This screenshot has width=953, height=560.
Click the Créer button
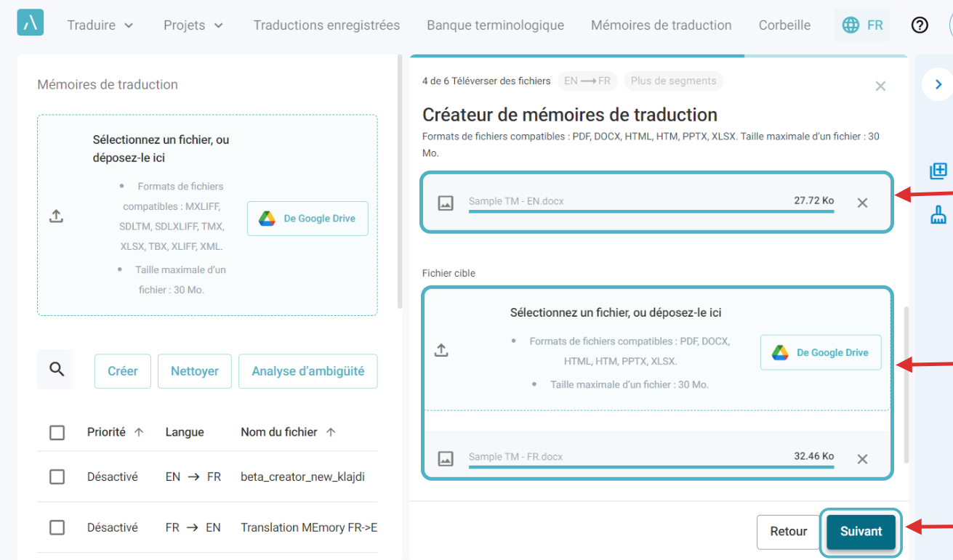(x=123, y=371)
